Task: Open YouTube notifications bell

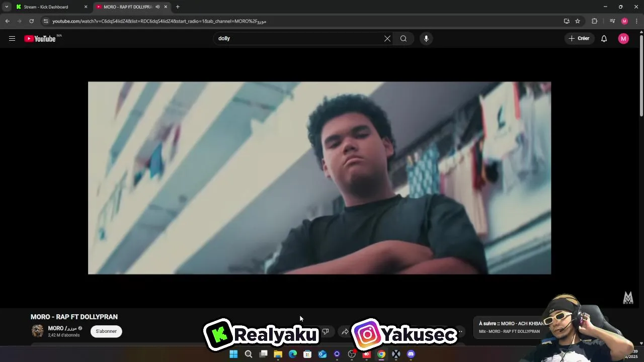Action: (x=604, y=39)
